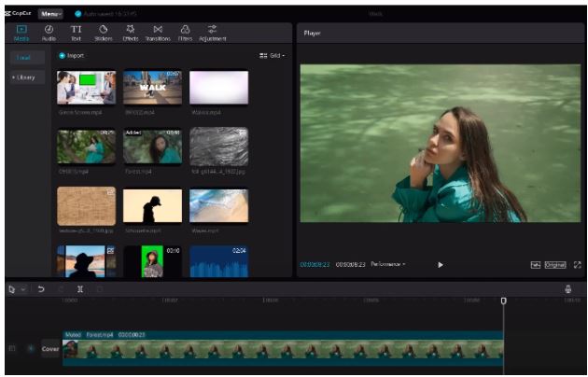
Task: Click the video preview in the Player
Action: click(441, 143)
